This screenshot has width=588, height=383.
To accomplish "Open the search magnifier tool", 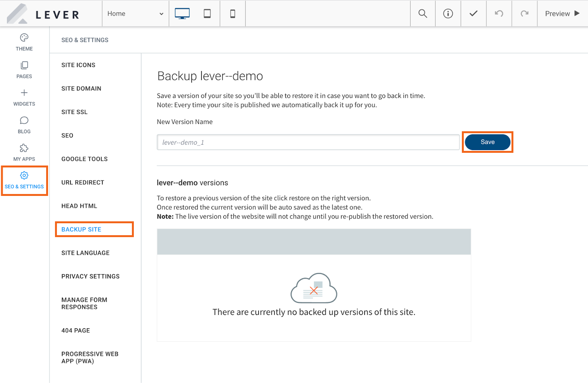I will (x=423, y=13).
